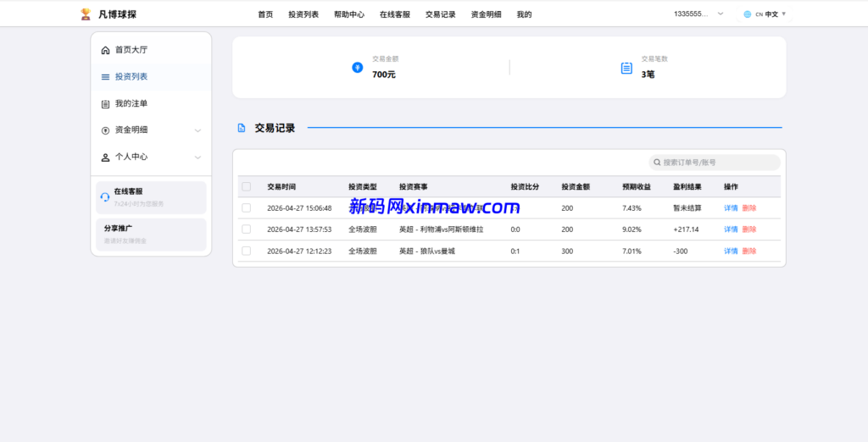Click the 0:1 score cell

point(515,251)
